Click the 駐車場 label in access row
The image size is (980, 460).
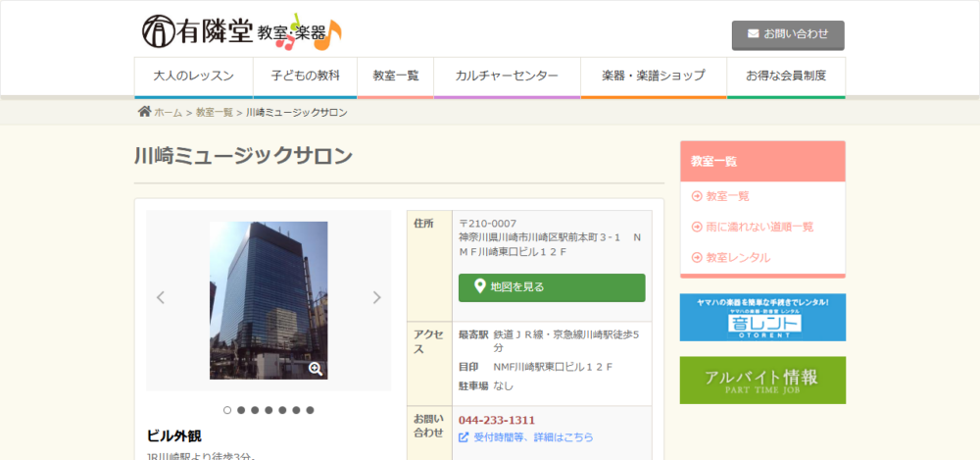click(x=473, y=386)
